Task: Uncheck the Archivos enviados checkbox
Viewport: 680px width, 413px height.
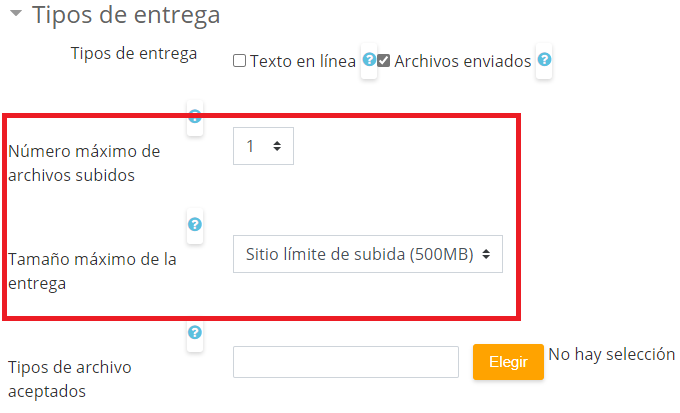Action: pos(383,60)
